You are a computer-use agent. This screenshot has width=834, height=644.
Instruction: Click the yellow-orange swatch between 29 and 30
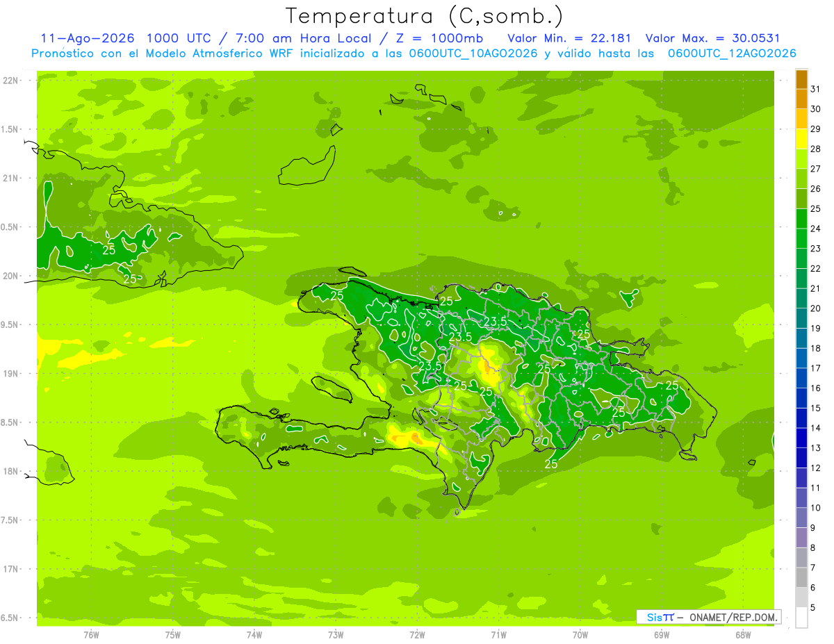[801, 119]
